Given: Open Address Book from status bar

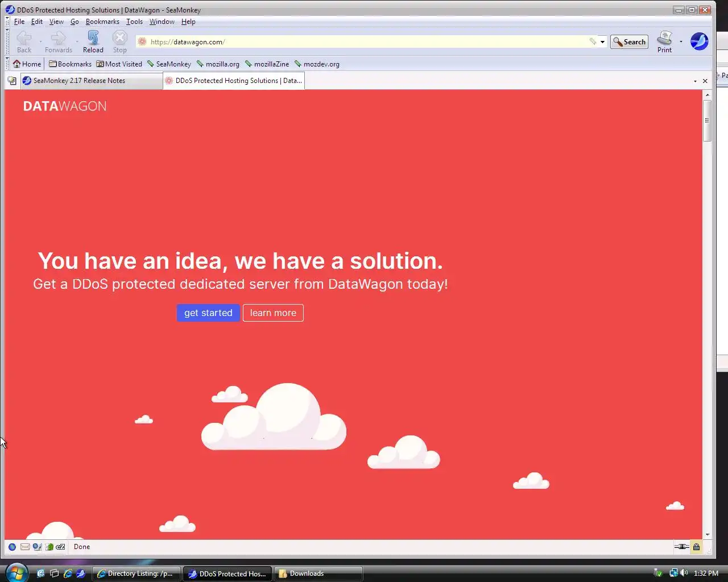Looking at the screenshot, I should point(49,547).
